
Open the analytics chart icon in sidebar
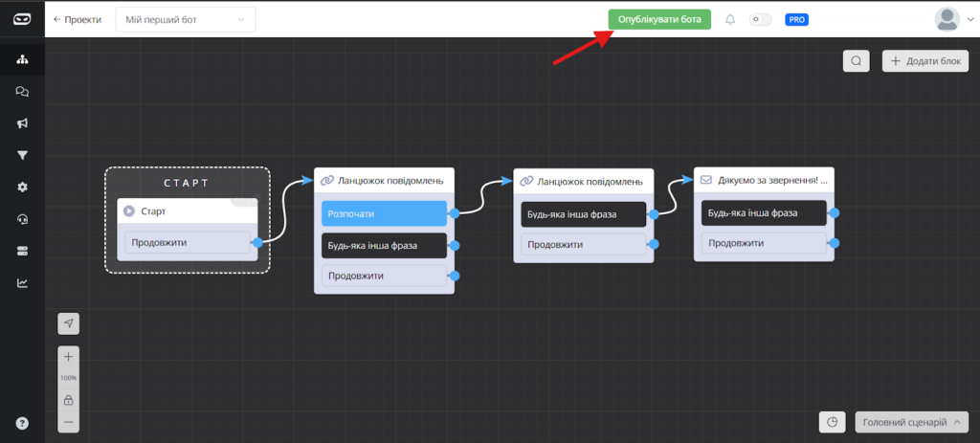pyautogui.click(x=22, y=282)
